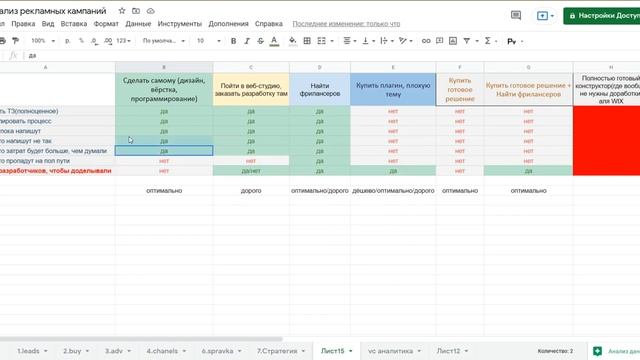This screenshot has width=640, height=360.
Task: Open the Формат menu
Action: (x=106, y=24)
